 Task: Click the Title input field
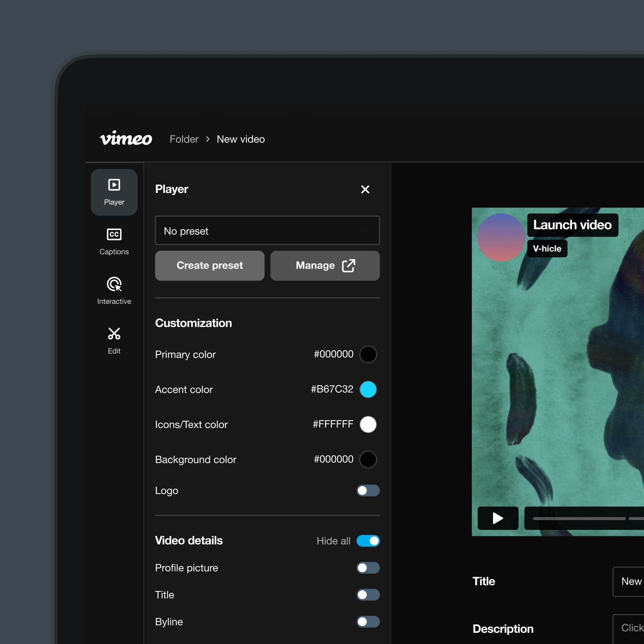coord(628,582)
